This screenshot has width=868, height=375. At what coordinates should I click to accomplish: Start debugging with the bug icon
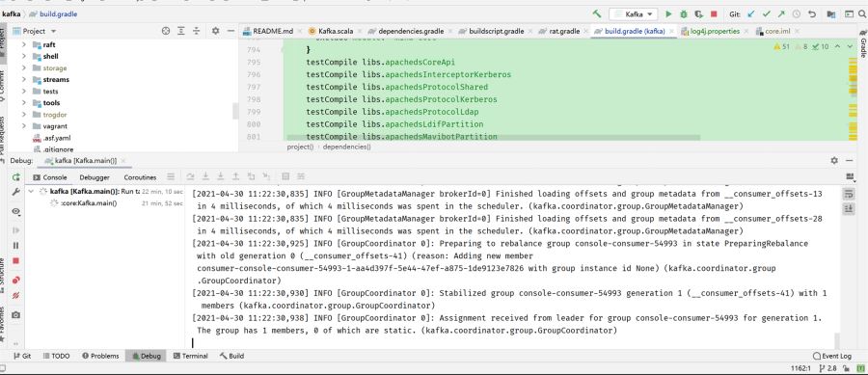coord(684,13)
